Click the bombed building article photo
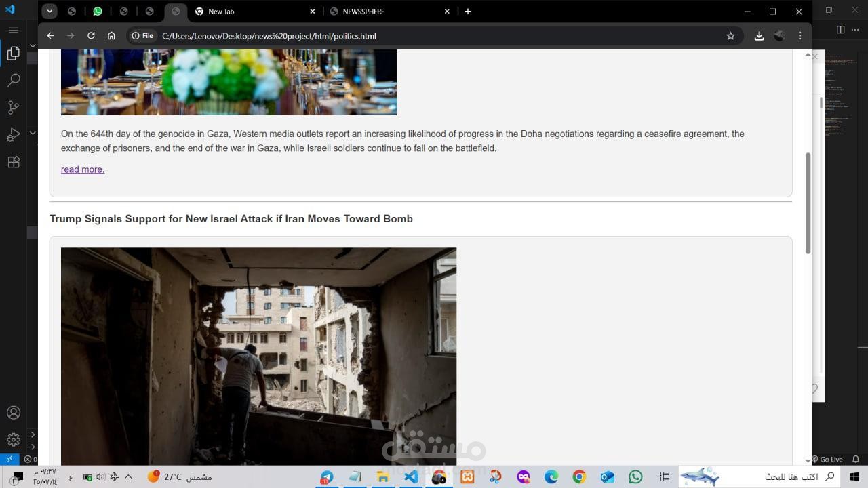This screenshot has width=868, height=488. pos(258,356)
